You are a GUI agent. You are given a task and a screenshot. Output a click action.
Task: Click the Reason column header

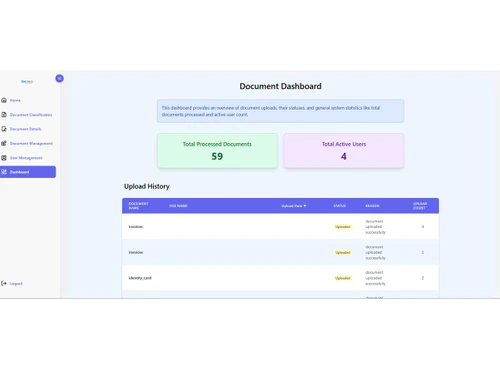click(372, 206)
